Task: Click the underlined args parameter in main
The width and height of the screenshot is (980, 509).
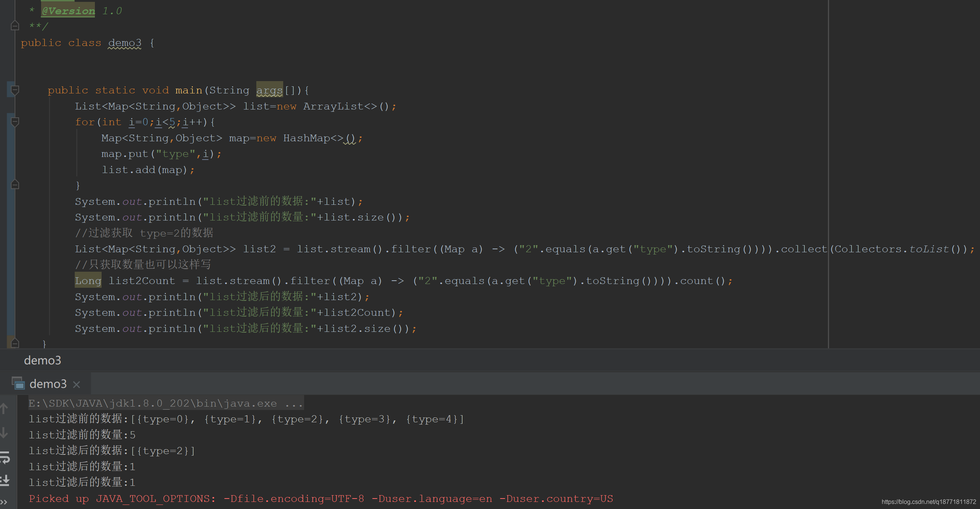Action: [x=269, y=90]
